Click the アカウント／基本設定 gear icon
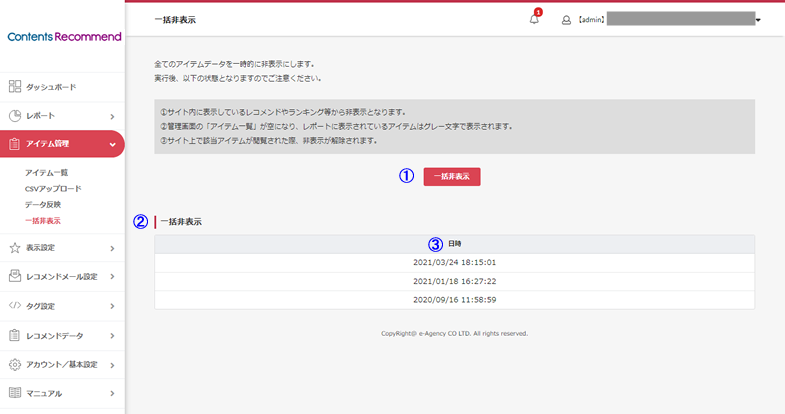785x414 pixels. 15,364
